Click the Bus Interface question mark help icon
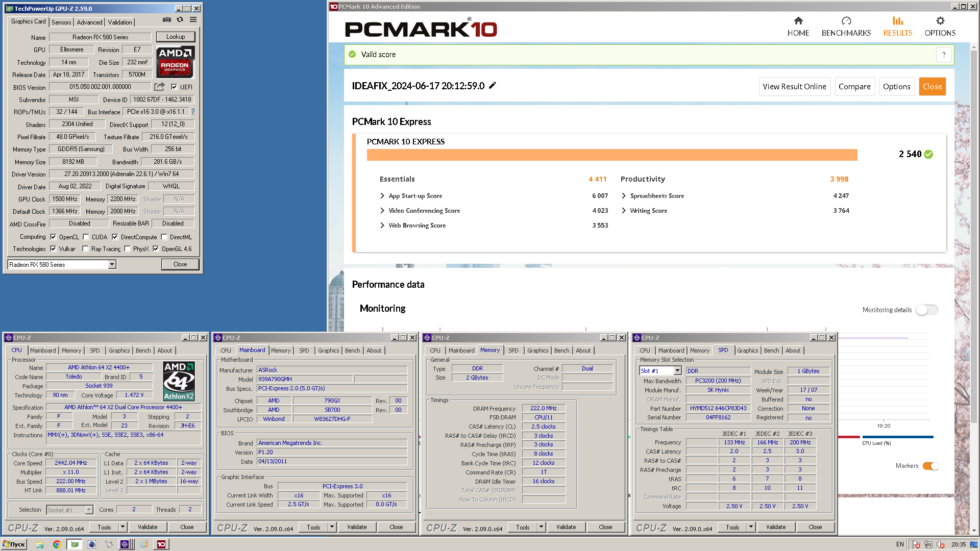This screenshot has width=980, height=551. tap(193, 112)
